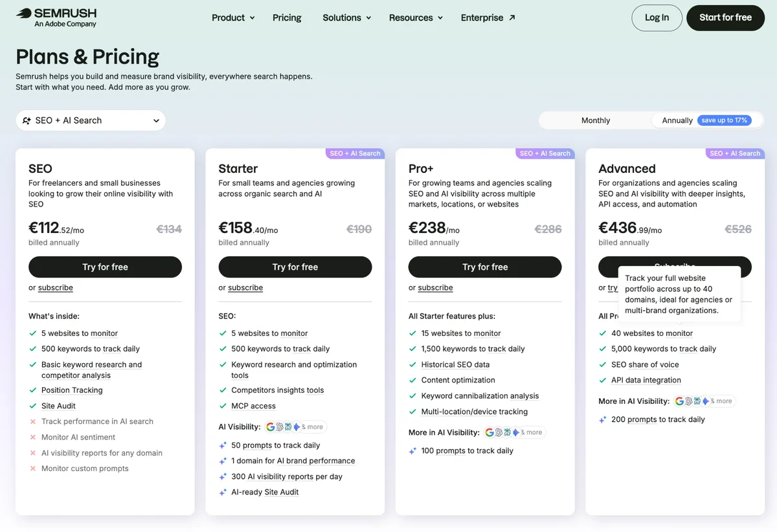Click the Semrush logo

(56, 17)
